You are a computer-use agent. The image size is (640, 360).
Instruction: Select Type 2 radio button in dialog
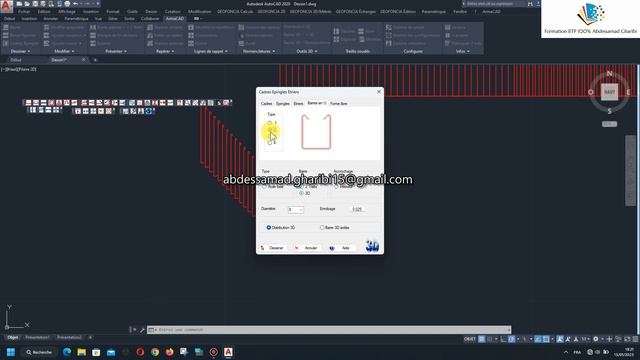(270, 130)
